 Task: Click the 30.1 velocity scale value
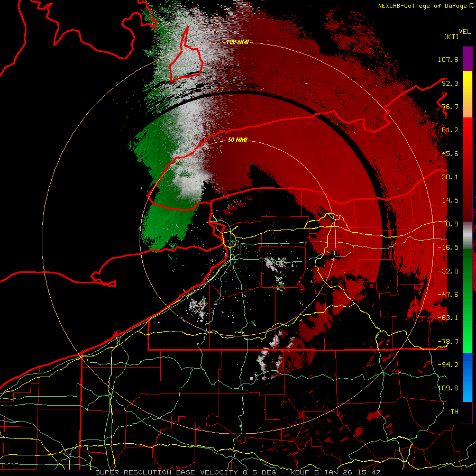pos(450,177)
